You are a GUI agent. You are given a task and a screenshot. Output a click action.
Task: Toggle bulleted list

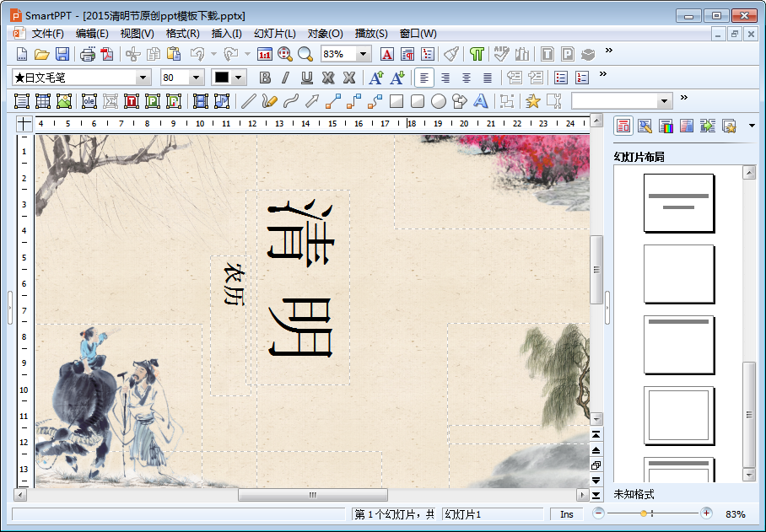tap(561, 78)
